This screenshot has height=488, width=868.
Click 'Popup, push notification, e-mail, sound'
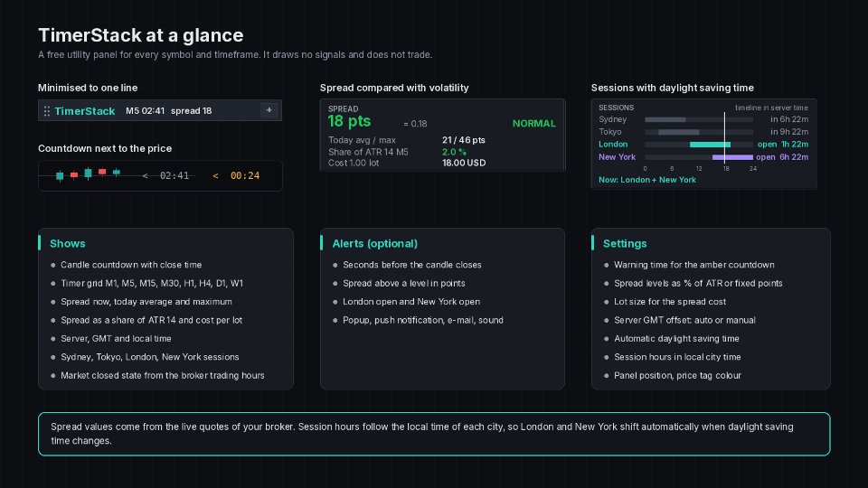click(423, 320)
